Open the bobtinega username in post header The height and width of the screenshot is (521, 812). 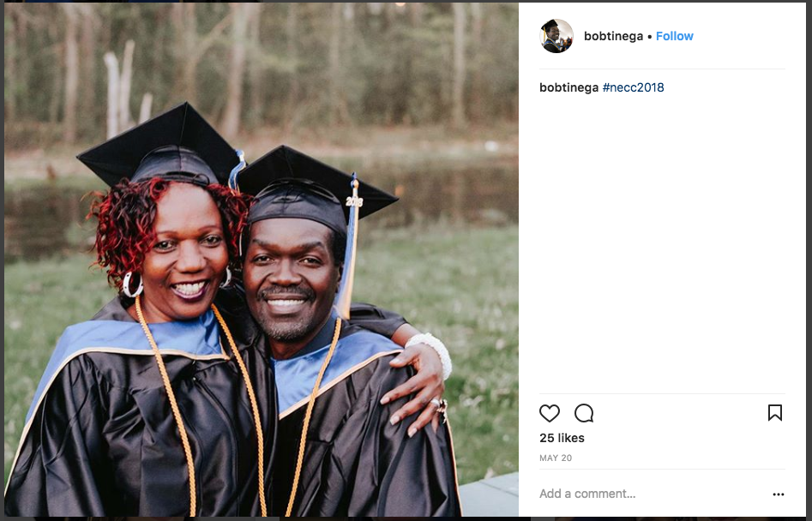pyautogui.click(x=613, y=36)
